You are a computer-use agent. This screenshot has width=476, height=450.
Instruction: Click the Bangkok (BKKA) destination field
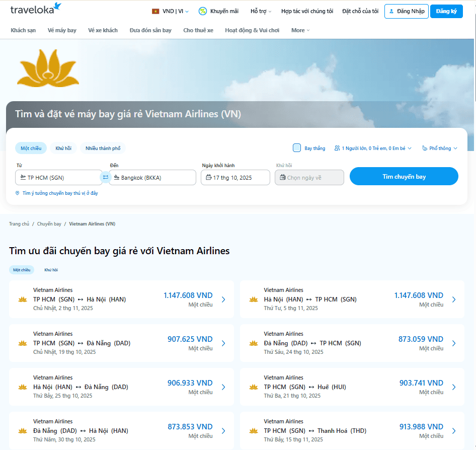point(152,178)
